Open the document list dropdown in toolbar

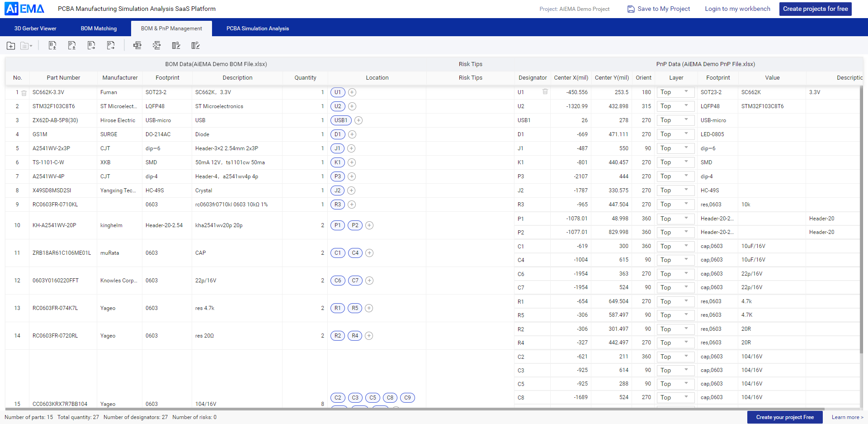(27, 46)
